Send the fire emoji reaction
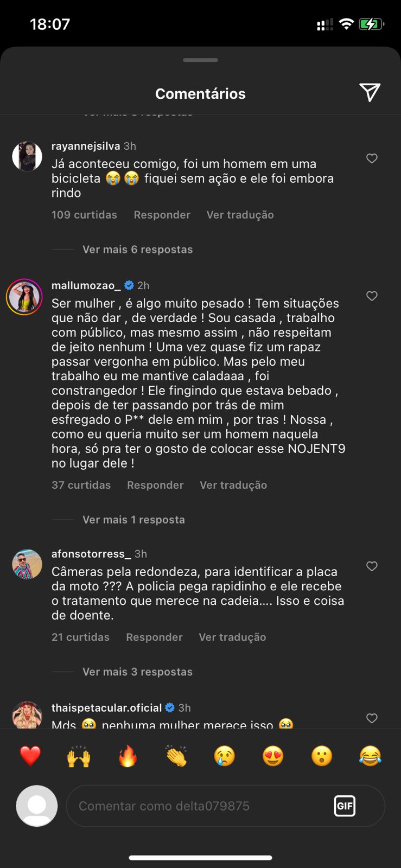 click(128, 756)
